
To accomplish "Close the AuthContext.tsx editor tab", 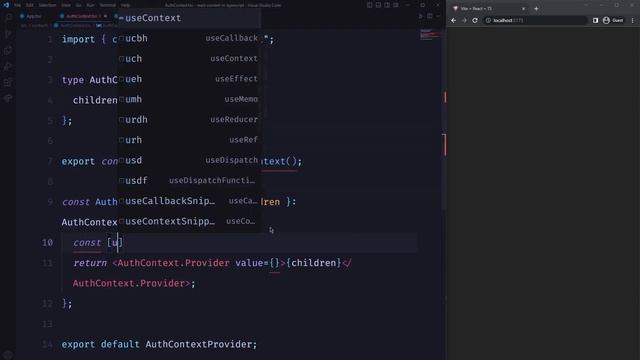I will (x=105, y=16).
